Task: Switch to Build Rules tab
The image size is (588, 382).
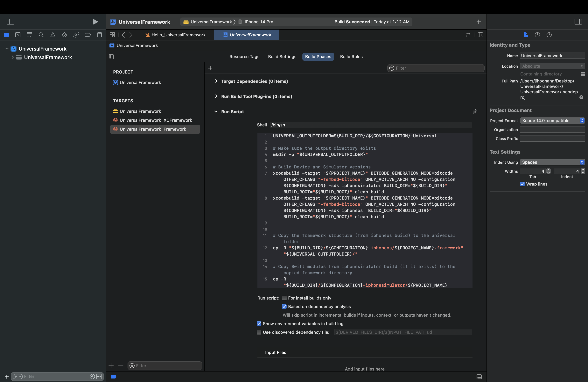Action: (x=351, y=57)
